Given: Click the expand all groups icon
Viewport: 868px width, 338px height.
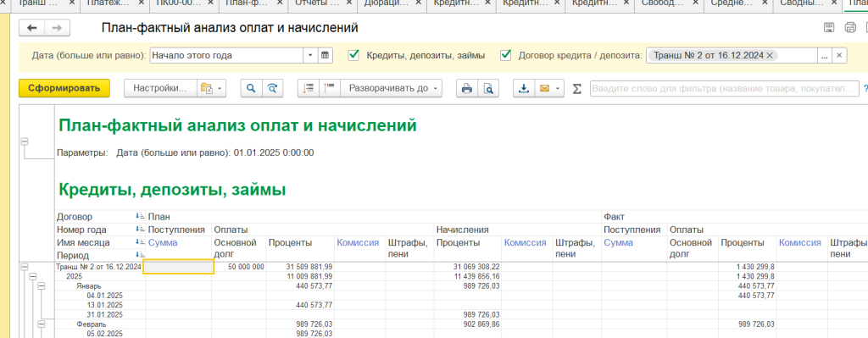Looking at the screenshot, I should click(x=309, y=88).
